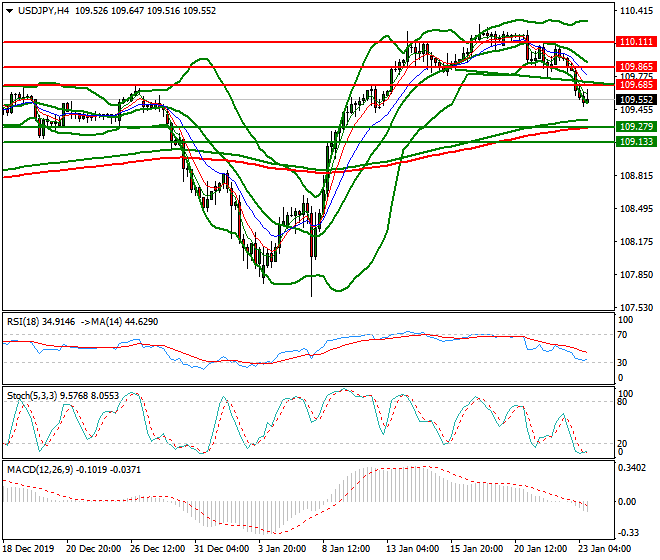Click the 15 Jan 20:00 time label
Image resolution: width=660 pixels, height=560 pixels.
click(477, 549)
